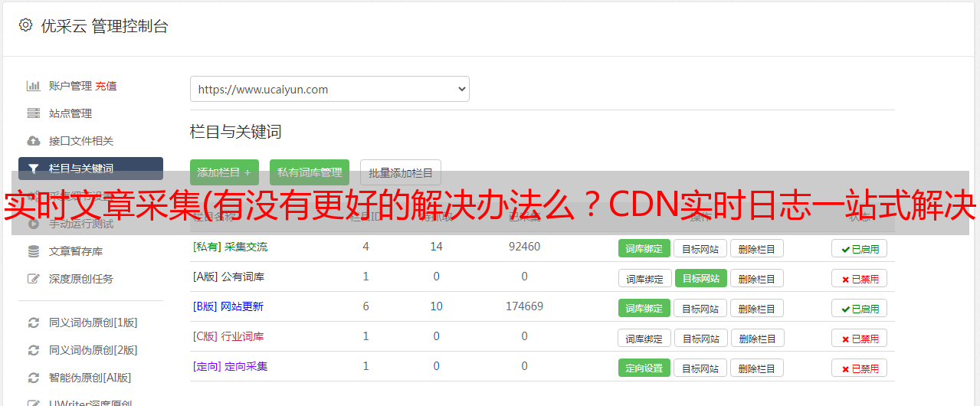Click 目标网站 for 网站更新 row

click(x=700, y=308)
